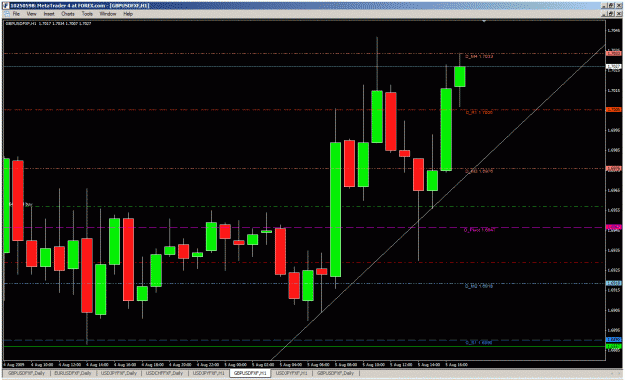Click the chart document icon beside File menu
This screenshot has width=625, height=380.
click(6, 14)
